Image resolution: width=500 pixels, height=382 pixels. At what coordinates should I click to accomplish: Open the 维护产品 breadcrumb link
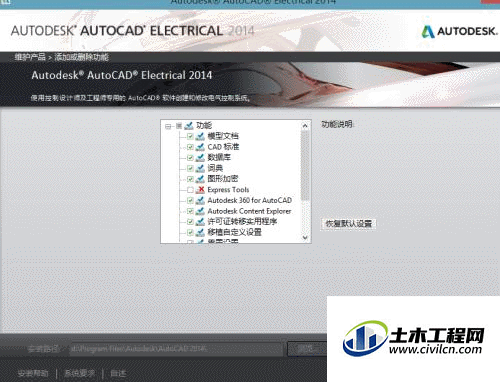(30, 57)
